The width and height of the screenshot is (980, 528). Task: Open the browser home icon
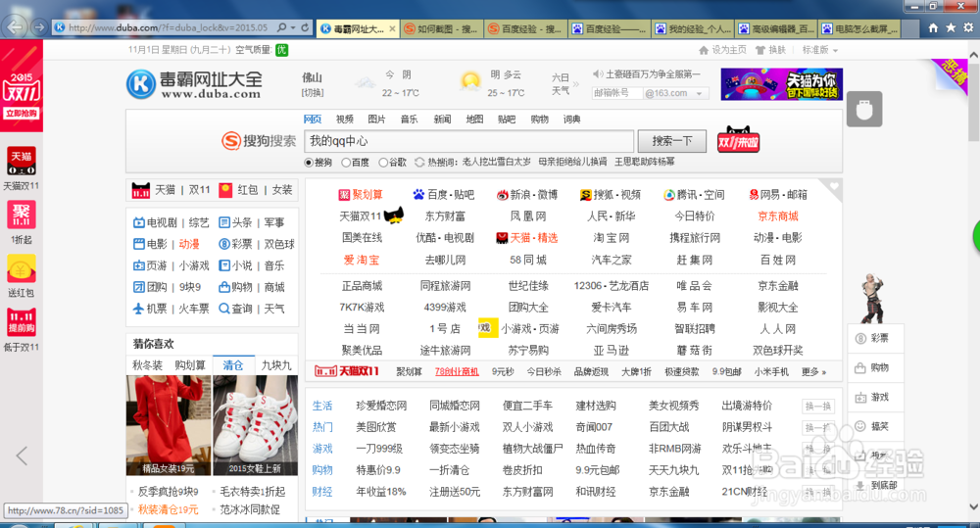tap(933, 27)
